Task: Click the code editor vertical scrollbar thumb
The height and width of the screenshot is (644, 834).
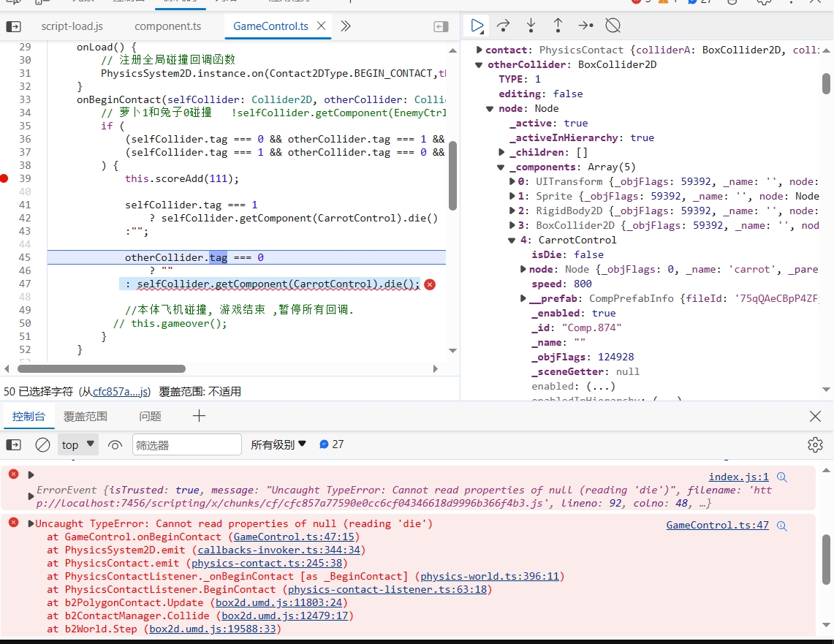Action: 452,175
